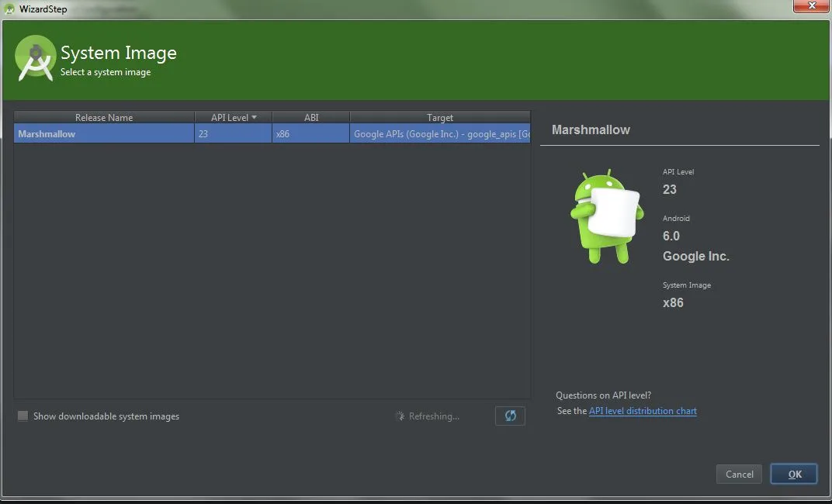
Task: Select API level 23 table cell
Action: pos(234,133)
